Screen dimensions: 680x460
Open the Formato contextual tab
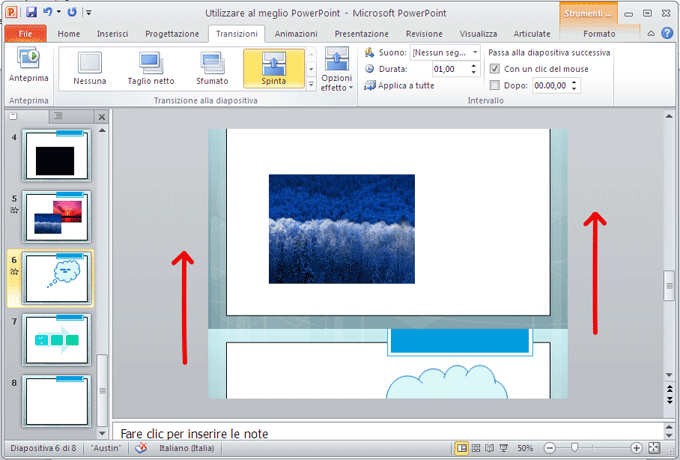pos(599,34)
